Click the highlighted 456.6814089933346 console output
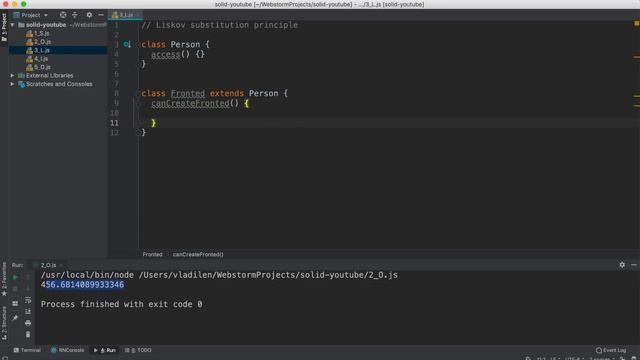Image resolution: width=640 pixels, height=360 pixels. pos(82,285)
